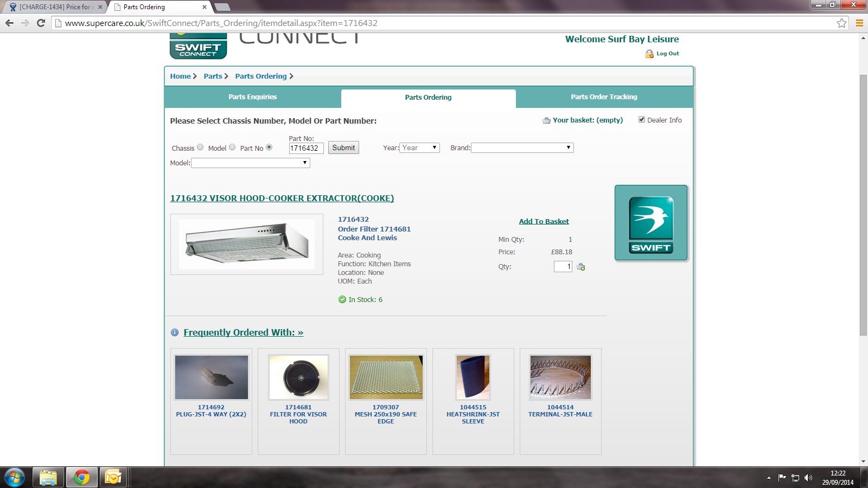
Task: Bookmark this page with the star icon
Action: 841,23
